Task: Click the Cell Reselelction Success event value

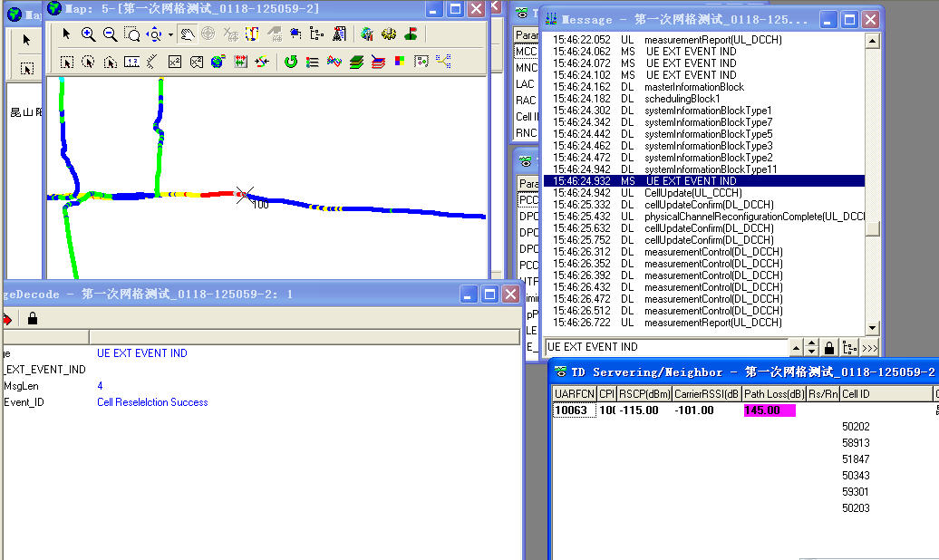Action: tap(152, 402)
